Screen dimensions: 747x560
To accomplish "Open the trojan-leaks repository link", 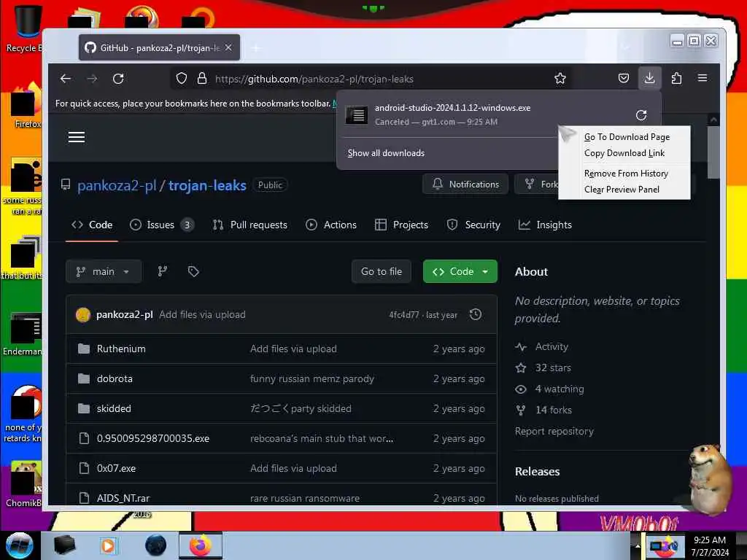I will point(207,185).
